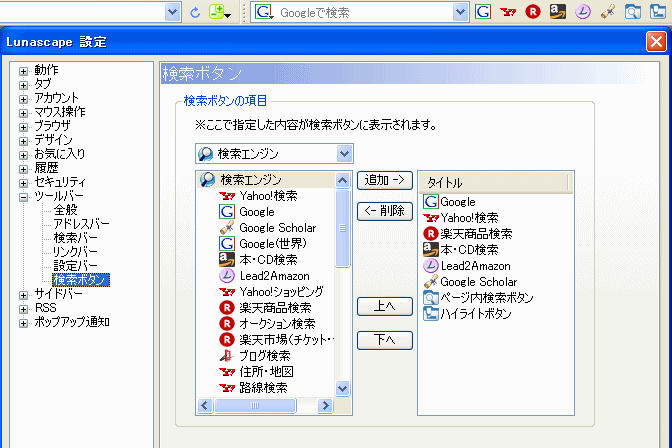Select Google in the left engine list
Image resolution: width=672 pixels, height=448 pixels.
(247, 212)
